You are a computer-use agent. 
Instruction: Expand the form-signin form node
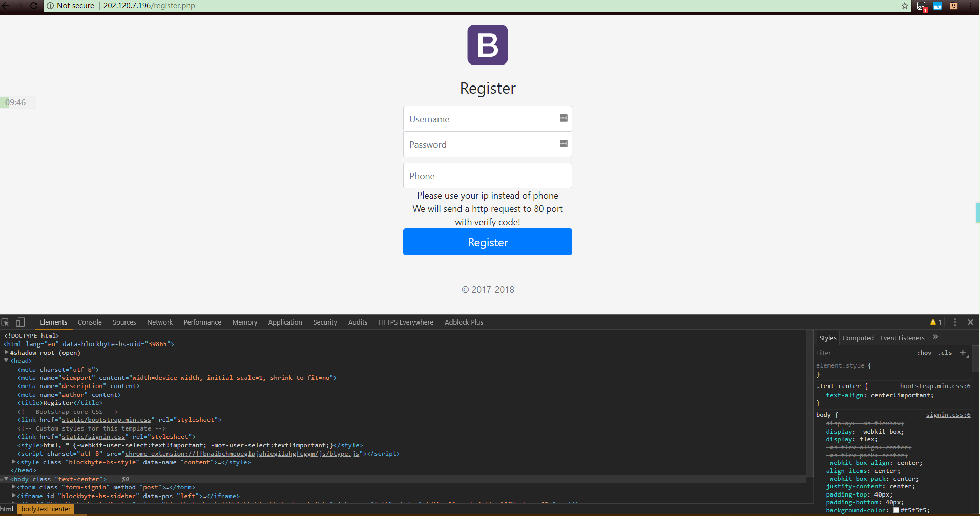[x=13, y=487]
